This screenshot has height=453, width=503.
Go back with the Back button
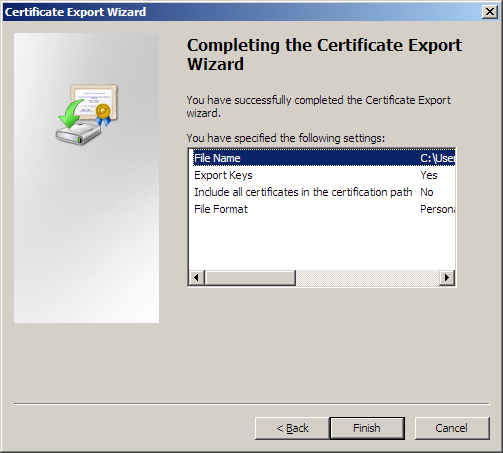tap(292, 428)
